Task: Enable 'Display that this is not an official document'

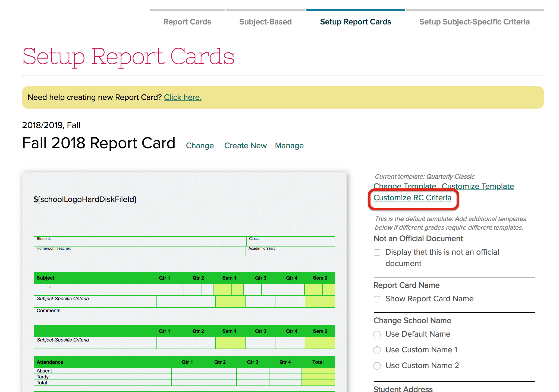Action: pyautogui.click(x=377, y=252)
